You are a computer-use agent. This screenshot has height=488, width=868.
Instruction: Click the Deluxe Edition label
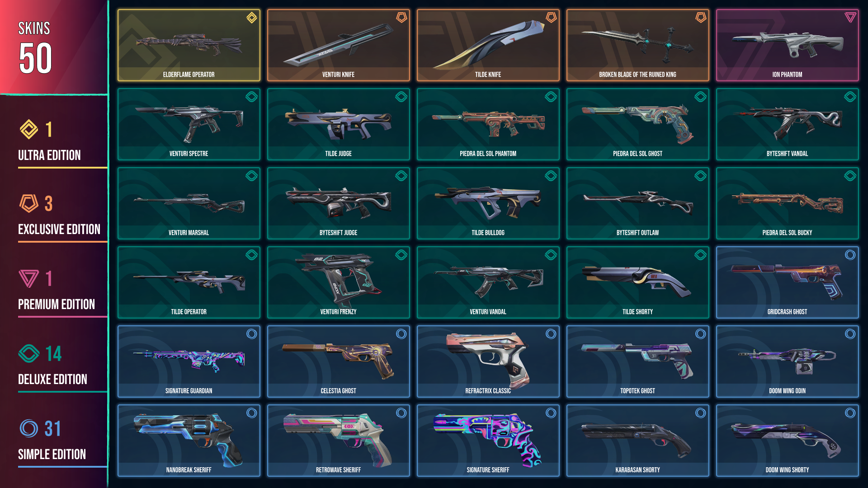click(x=52, y=380)
